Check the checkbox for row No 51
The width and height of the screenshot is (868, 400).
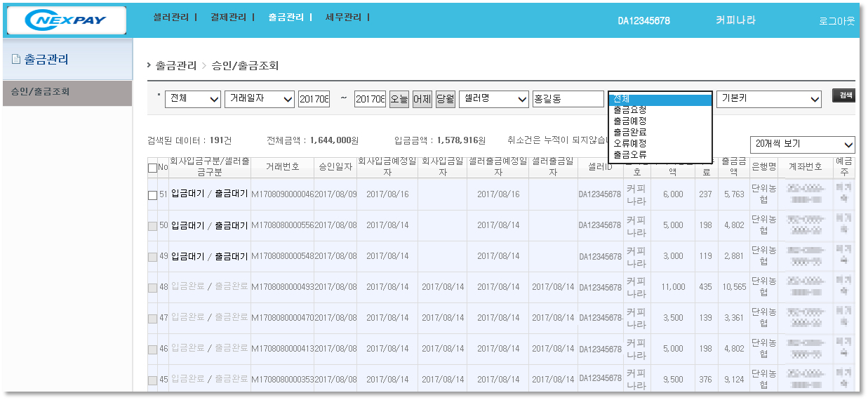click(152, 195)
